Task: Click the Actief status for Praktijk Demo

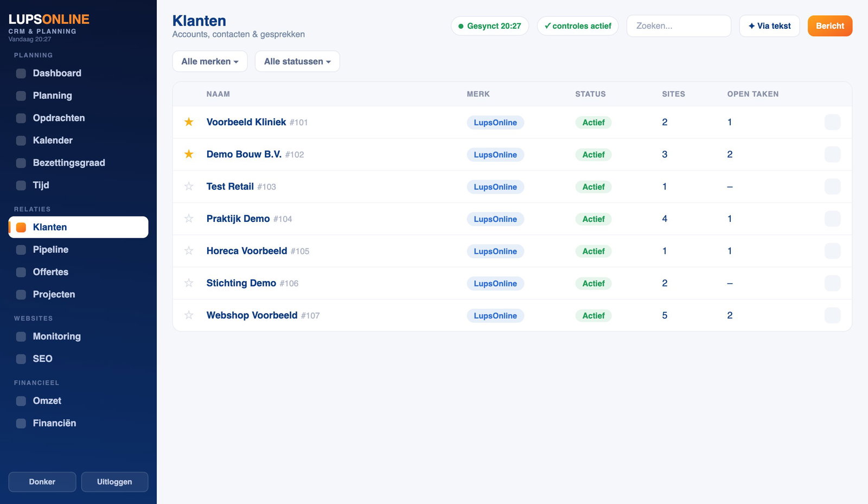Action: coord(593,219)
